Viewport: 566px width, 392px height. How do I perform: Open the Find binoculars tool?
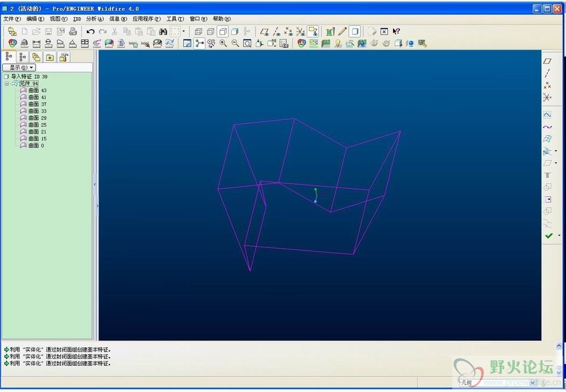point(163,32)
